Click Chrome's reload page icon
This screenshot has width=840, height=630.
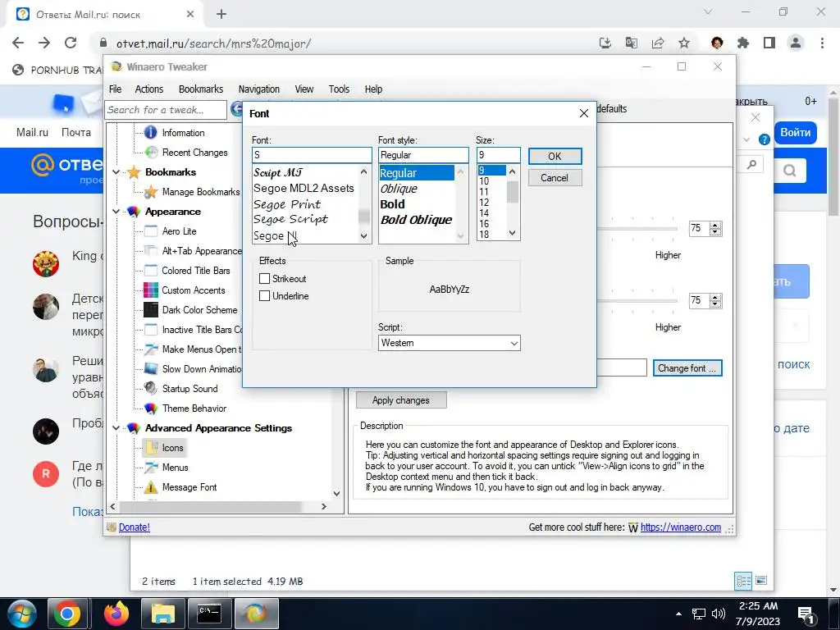tap(71, 43)
